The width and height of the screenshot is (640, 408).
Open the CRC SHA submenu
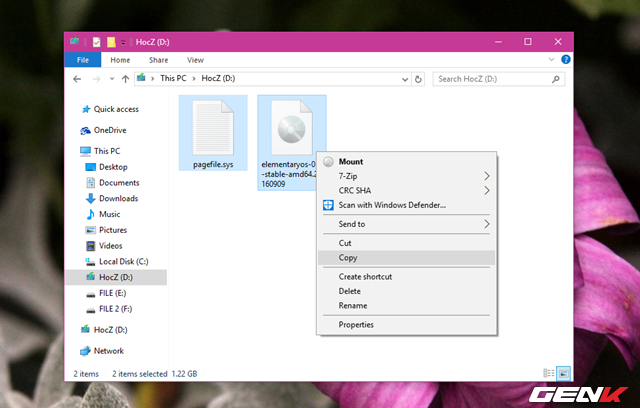407,191
